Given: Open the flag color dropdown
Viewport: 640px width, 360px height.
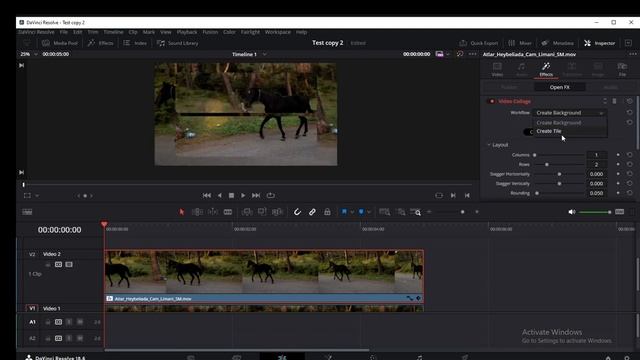Looking at the screenshot, I should 352,212.
